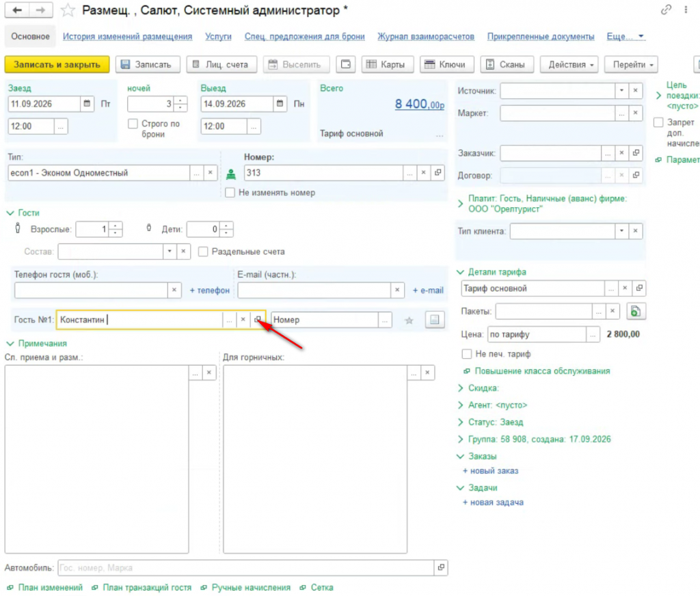Open the Действия dropdown menu
This screenshot has height=596, width=700.
coord(570,64)
